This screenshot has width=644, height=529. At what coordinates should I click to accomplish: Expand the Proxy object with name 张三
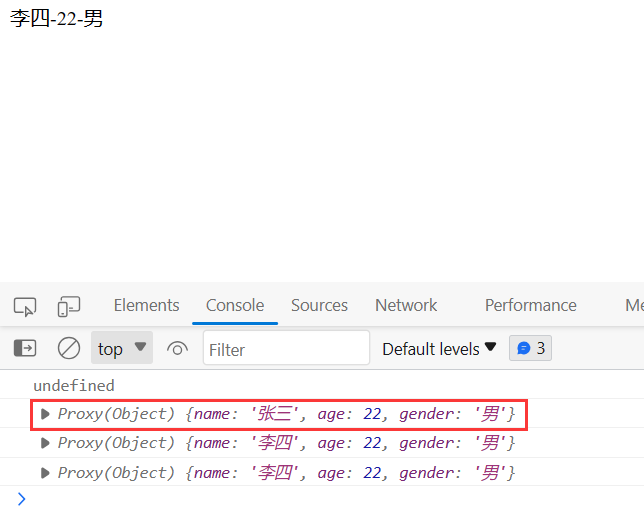pos(45,414)
